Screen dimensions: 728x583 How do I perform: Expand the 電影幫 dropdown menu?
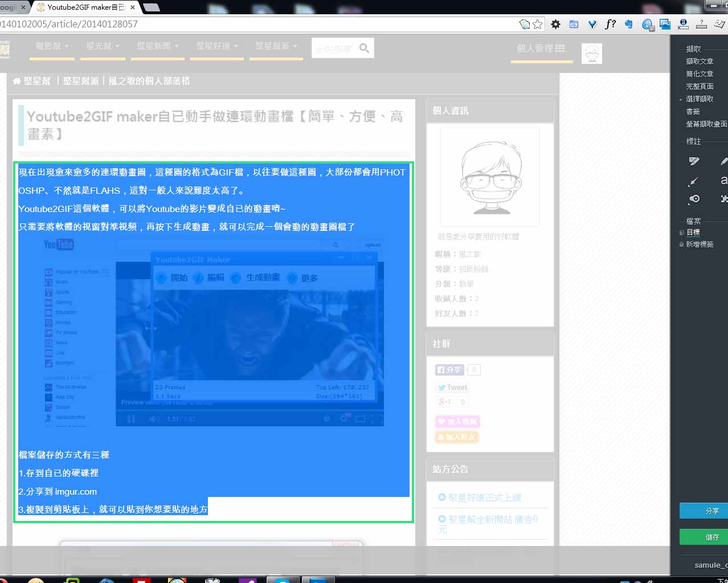[52, 46]
